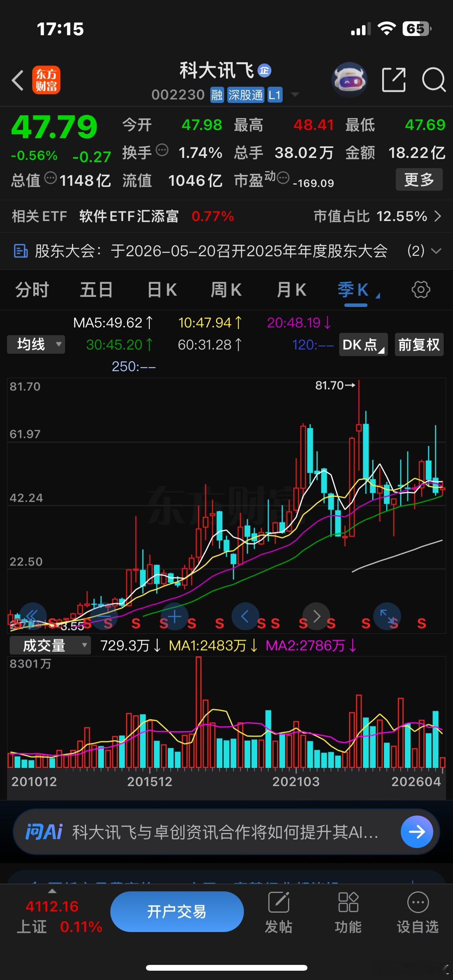The height and width of the screenshot is (980, 453).
Task: Switch to the 周K tab
Action: (226, 290)
